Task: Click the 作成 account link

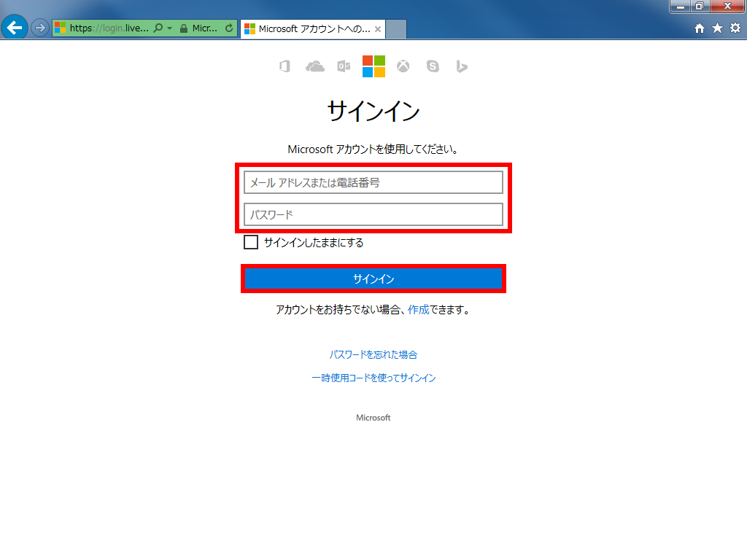Action: (418, 309)
